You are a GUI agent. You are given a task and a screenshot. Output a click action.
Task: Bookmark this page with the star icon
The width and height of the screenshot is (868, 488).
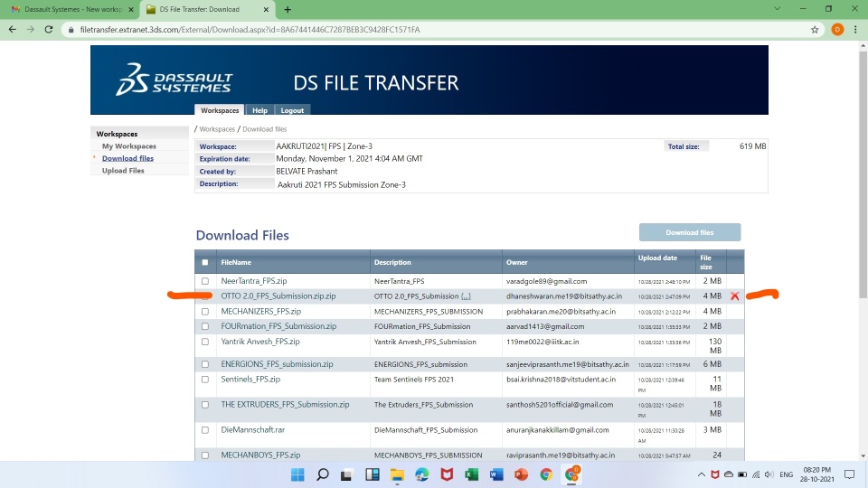815,29
